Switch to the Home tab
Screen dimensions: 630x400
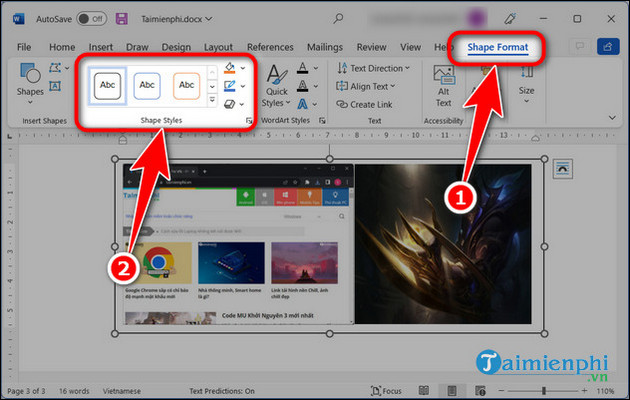pos(62,47)
